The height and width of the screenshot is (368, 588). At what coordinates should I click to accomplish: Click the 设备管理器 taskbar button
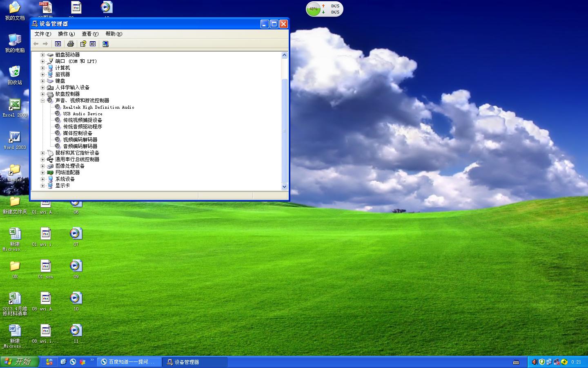[194, 362]
